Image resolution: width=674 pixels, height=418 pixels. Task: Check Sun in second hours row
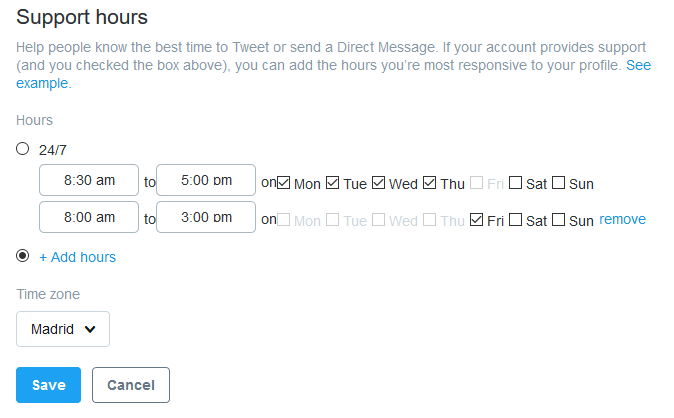click(558, 220)
